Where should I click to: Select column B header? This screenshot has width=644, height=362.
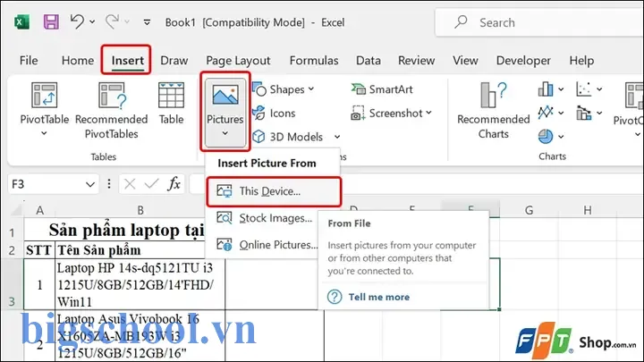point(140,210)
